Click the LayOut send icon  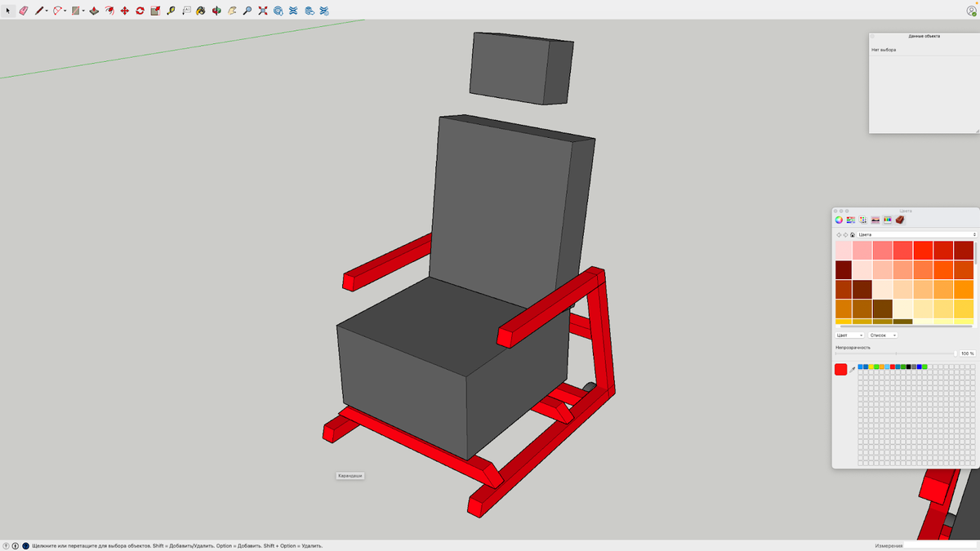(309, 11)
